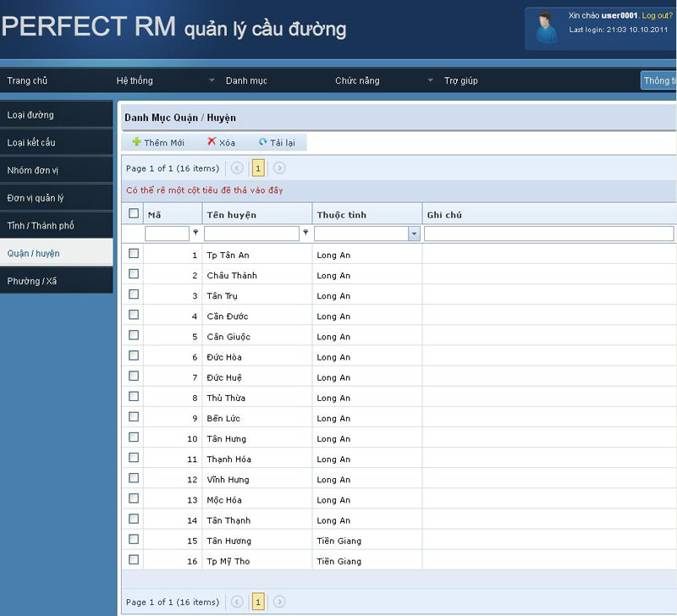The image size is (677, 616).
Task: Click the Tân Hưng cell
Action: coord(257,438)
